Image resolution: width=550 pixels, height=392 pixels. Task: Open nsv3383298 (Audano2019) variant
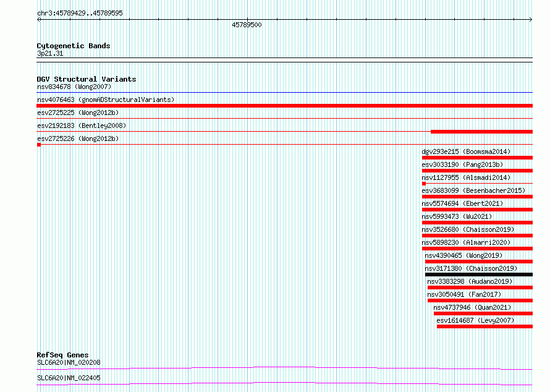470,281
